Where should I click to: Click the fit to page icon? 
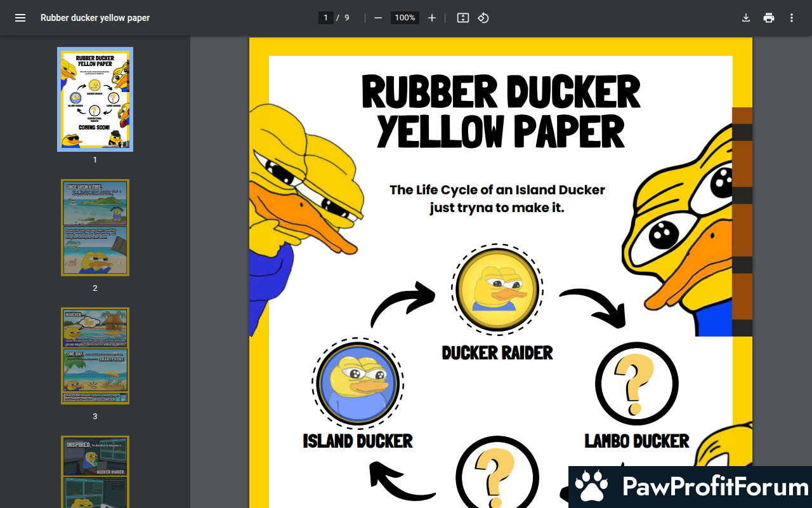click(463, 18)
